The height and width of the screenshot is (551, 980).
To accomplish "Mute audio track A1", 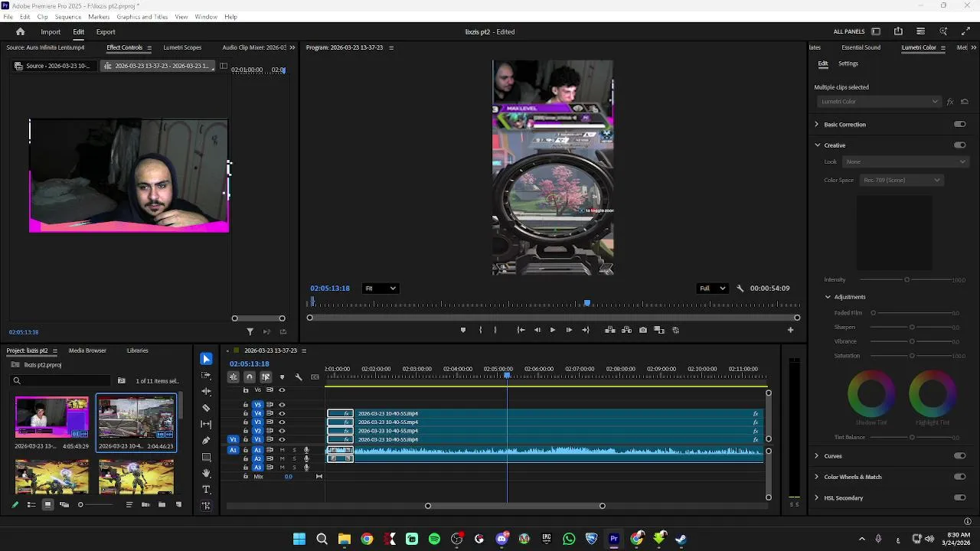I will click(282, 450).
